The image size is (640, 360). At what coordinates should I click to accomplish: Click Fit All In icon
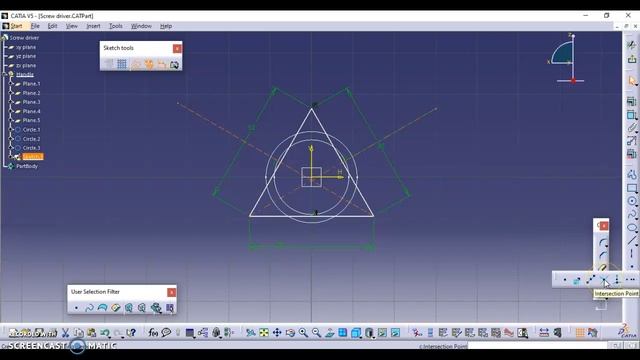[x=264, y=333]
